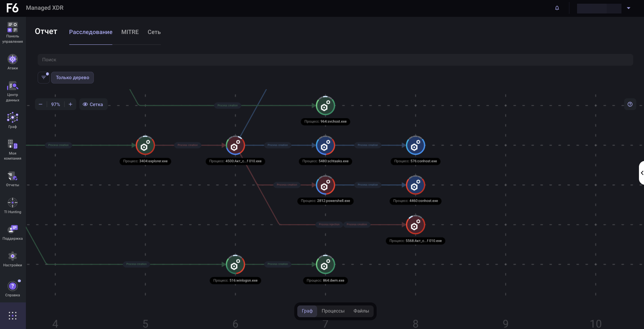The height and width of the screenshot is (329, 644).
Task: Click the notification bell icon
Action: click(x=557, y=8)
